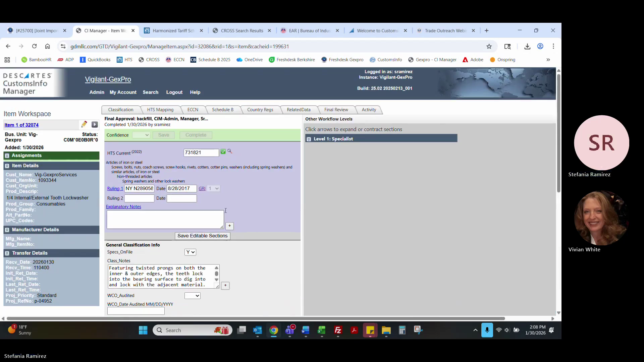Screen dimensions: 644x362
Task: Open the Specs_OnFile dropdown
Action: click(x=190, y=252)
